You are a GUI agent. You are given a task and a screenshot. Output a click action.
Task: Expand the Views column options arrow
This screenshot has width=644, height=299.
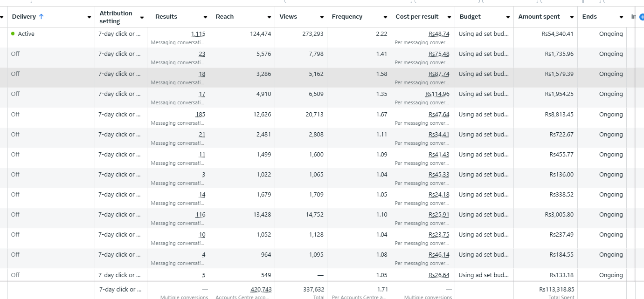322,17
